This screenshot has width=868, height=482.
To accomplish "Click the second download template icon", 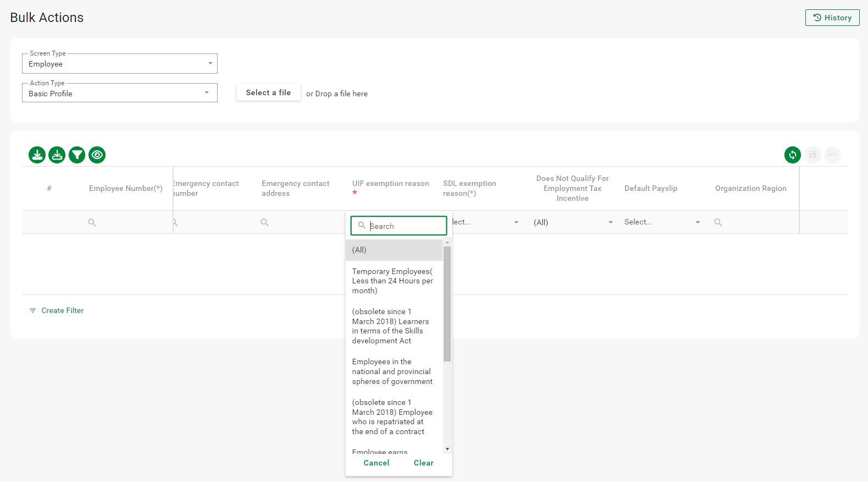I will [57, 155].
